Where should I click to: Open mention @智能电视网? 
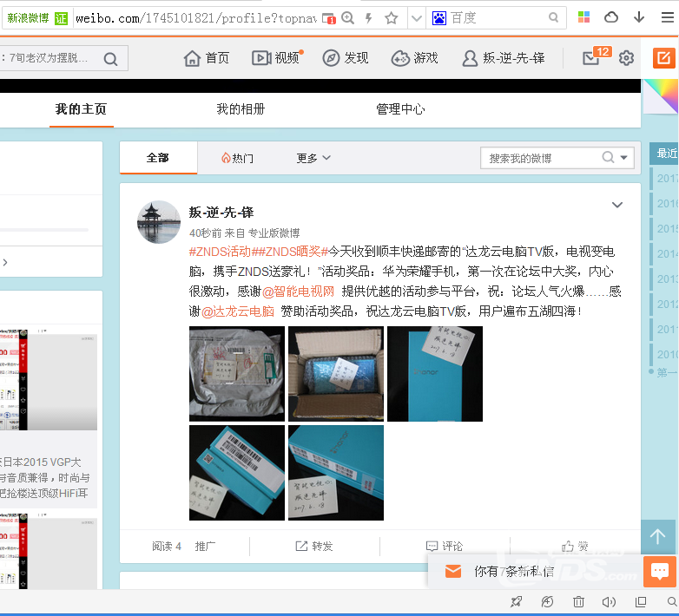(x=299, y=292)
